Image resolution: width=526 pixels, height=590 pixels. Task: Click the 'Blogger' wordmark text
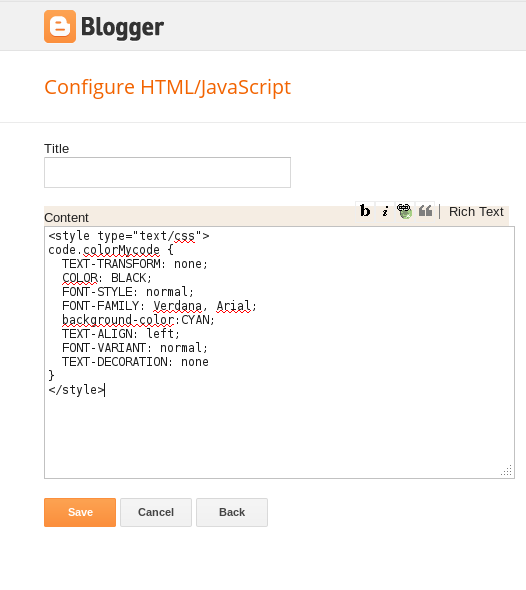tap(122, 27)
